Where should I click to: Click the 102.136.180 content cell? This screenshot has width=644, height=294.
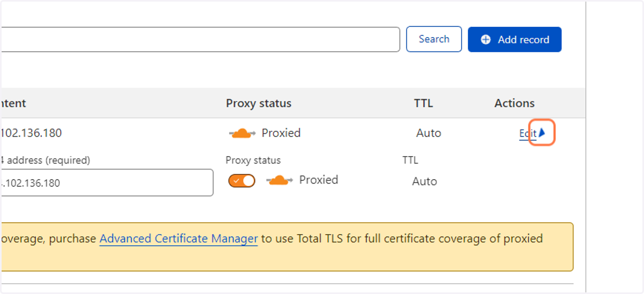(31, 133)
